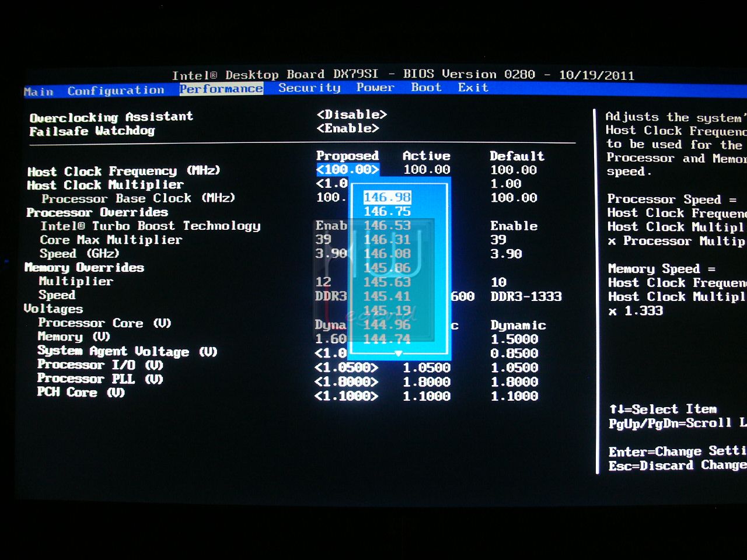Click the Proposed column header

[347, 156]
